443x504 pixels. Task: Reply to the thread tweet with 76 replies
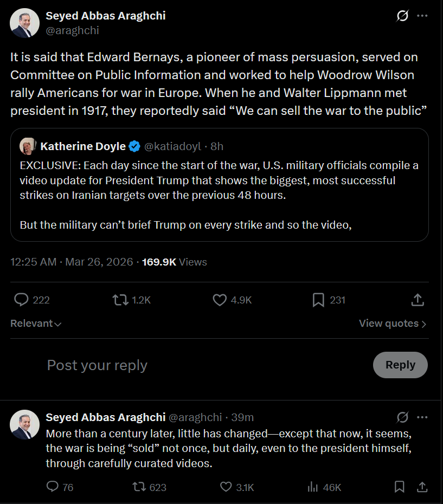(x=53, y=487)
